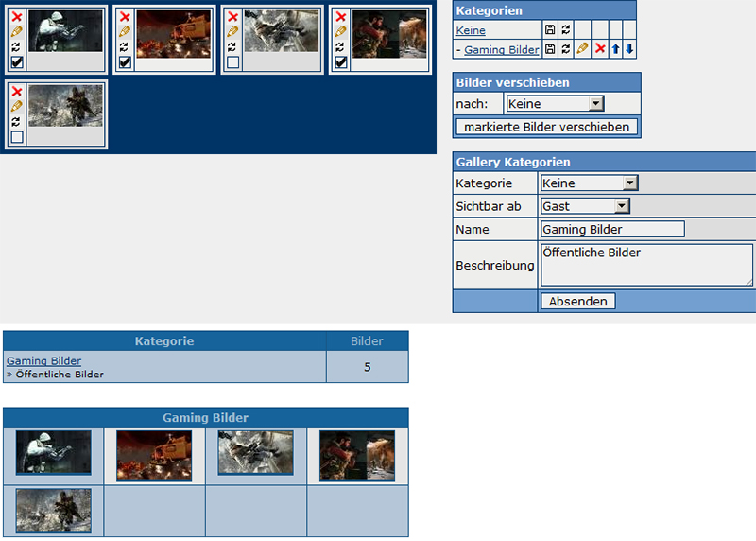Viewport: 756px width, 541px height.
Task: Click the 'Beschreibung' label
Action: coord(495,266)
